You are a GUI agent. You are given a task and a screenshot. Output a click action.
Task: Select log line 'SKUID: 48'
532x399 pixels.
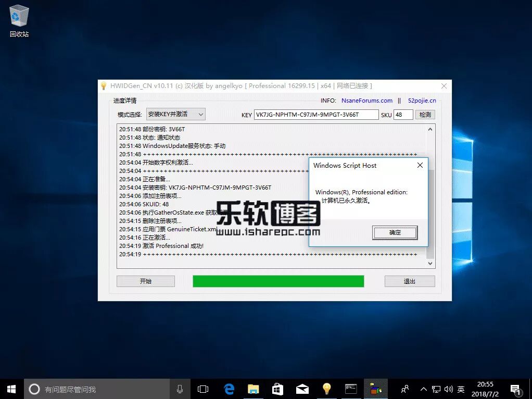point(156,204)
